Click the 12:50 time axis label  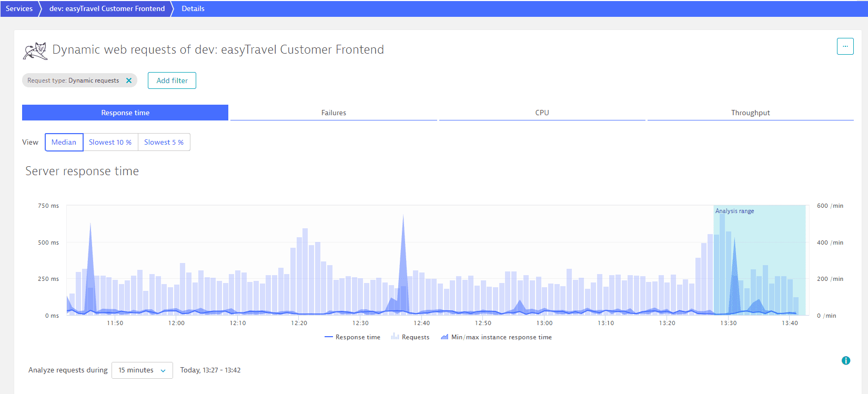coord(483,323)
